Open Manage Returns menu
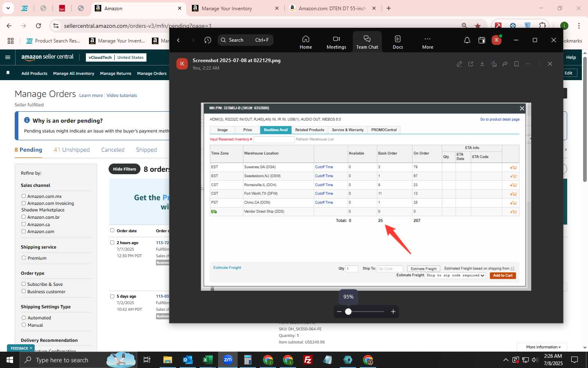 point(116,73)
